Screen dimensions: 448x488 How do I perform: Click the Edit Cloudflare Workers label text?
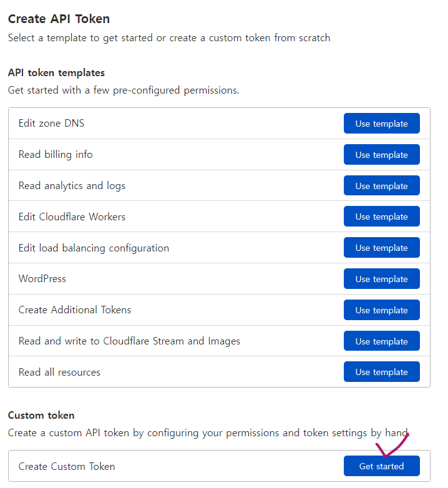pos(72,217)
